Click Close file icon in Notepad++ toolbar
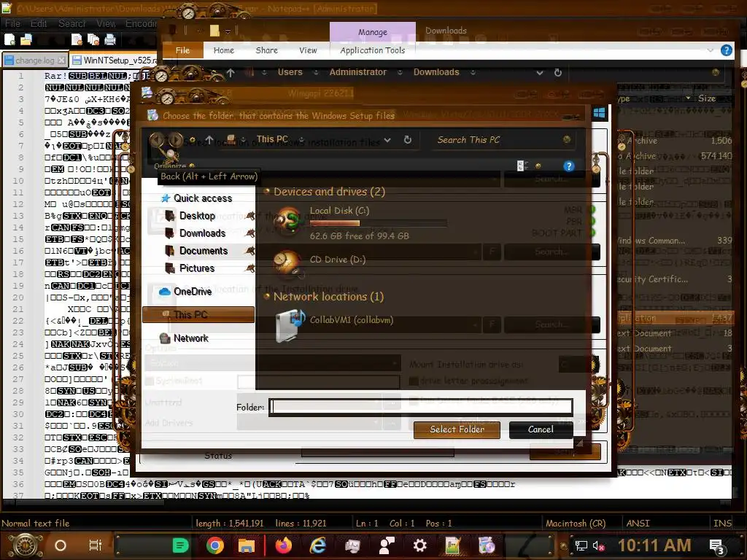 point(77,39)
